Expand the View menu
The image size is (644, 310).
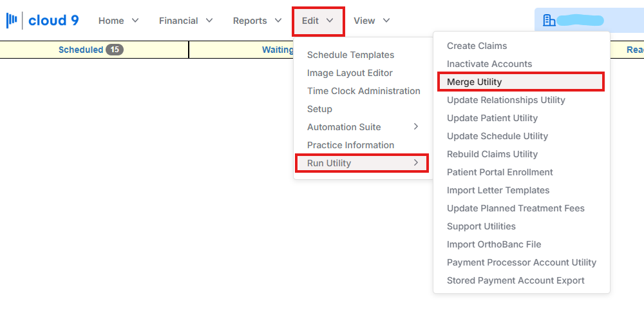coord(372,21)
